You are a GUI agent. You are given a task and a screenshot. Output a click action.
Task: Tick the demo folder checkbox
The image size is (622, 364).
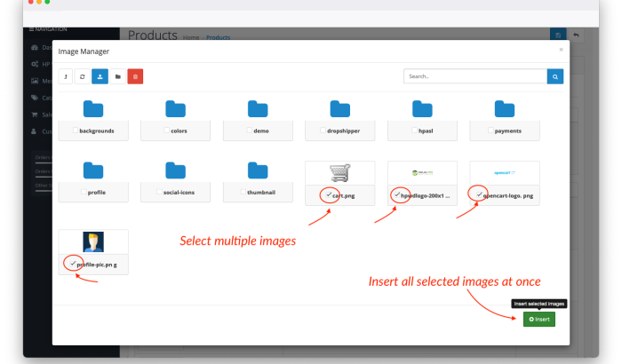249,130
